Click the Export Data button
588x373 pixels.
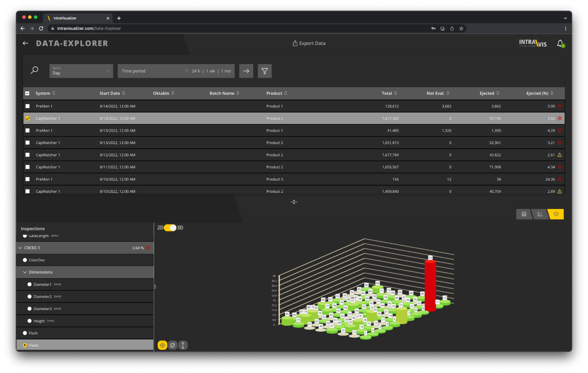[x=309, y=43]
